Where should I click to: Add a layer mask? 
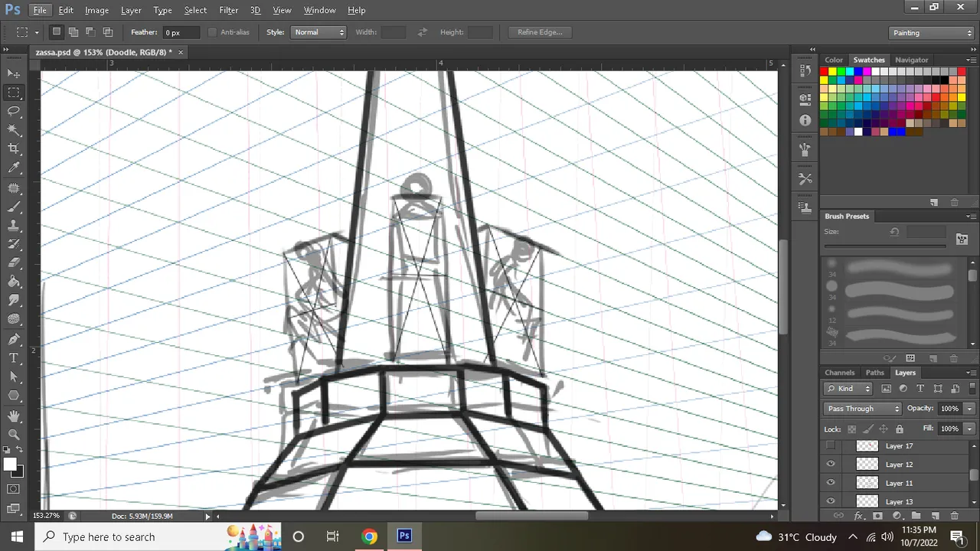[877, 516]
